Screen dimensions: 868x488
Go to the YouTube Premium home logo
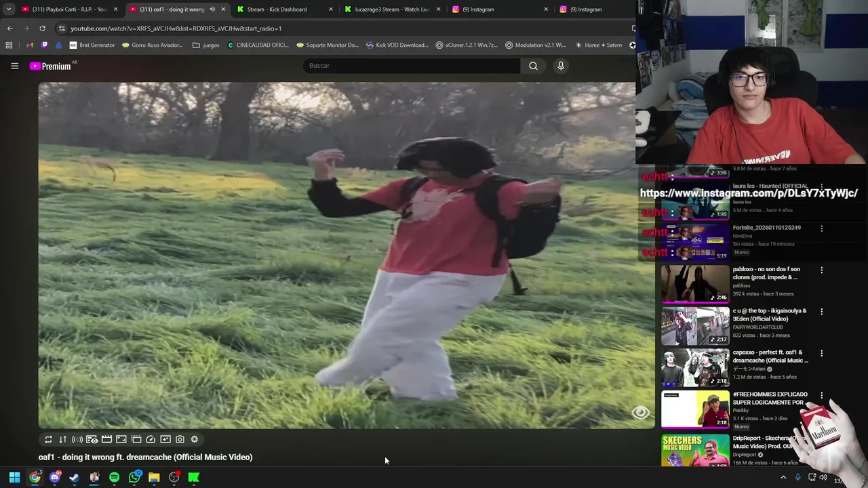click(x=51, y=66)
